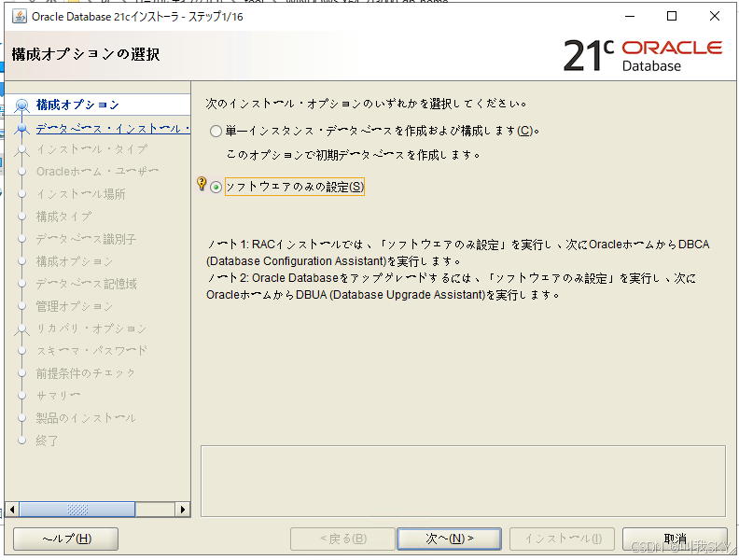Click the データベース記憶域 step
This screenshot has height=560, width=739.
pyautogui.click(x=86, y=284)
